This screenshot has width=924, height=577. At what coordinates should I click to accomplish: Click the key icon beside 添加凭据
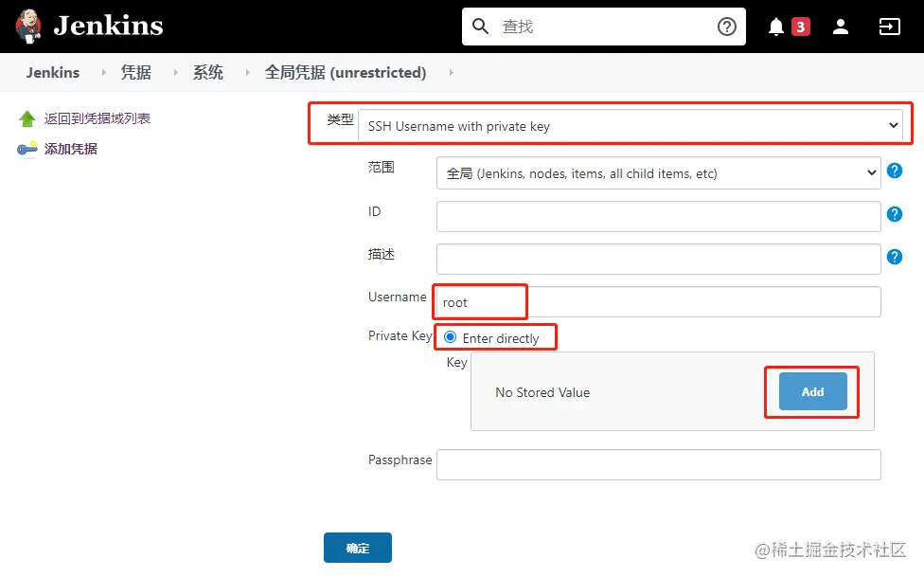27,149
